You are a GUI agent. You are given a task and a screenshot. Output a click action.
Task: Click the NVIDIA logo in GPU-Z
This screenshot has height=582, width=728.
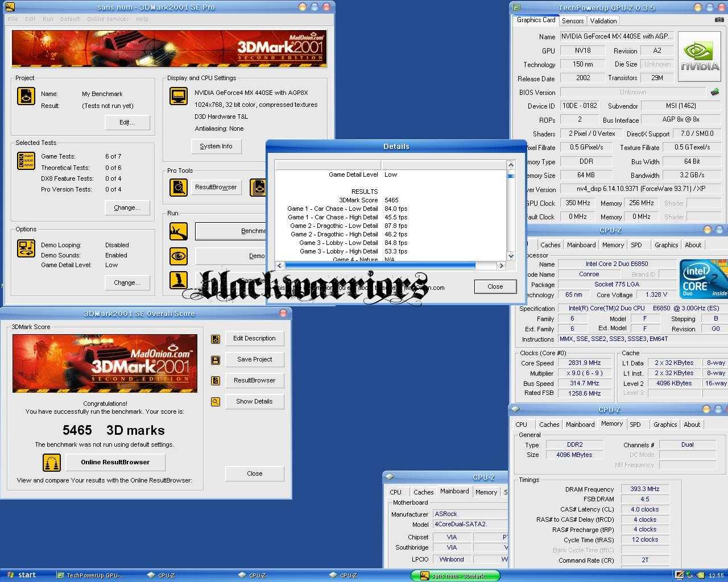tap(700, 57)
